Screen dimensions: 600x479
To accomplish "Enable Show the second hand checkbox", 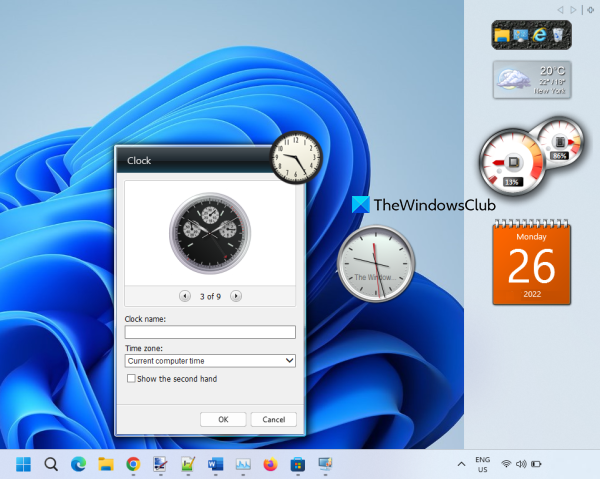I will 131,379.
